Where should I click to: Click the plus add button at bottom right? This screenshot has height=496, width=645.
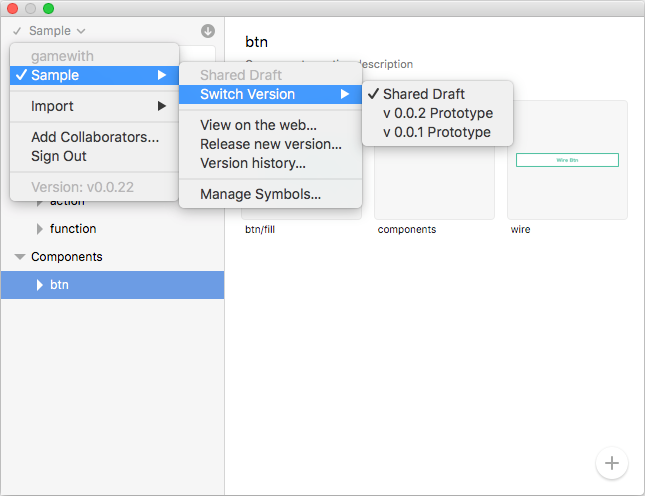pos(612,463)
